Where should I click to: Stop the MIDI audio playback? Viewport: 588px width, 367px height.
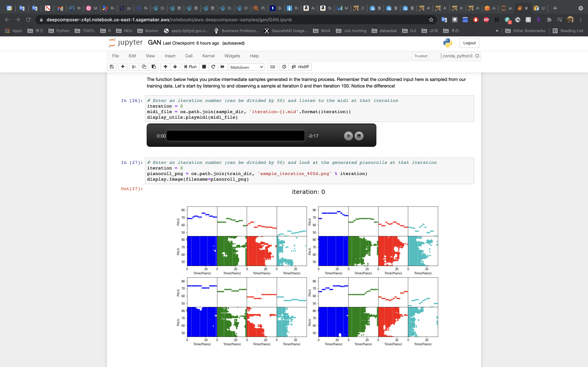[359, 136]
